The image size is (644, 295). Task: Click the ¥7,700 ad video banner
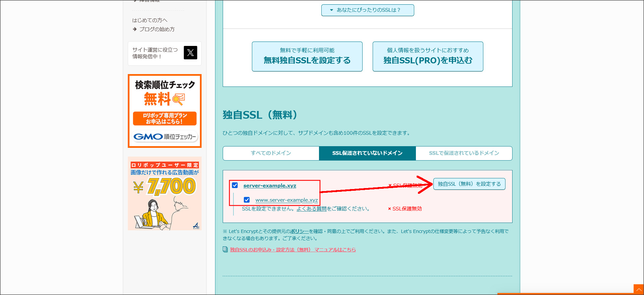click(165, 193)
